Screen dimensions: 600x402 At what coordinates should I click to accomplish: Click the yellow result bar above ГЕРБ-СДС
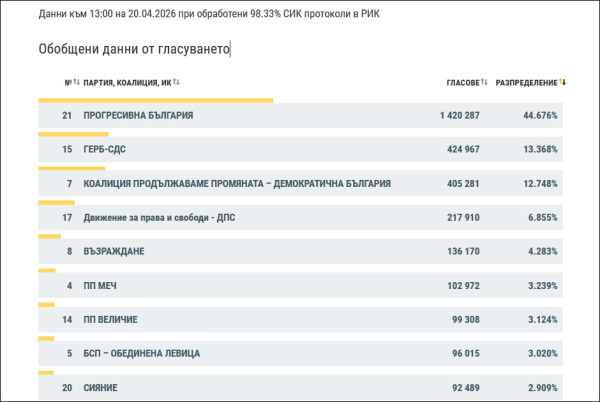71,134
